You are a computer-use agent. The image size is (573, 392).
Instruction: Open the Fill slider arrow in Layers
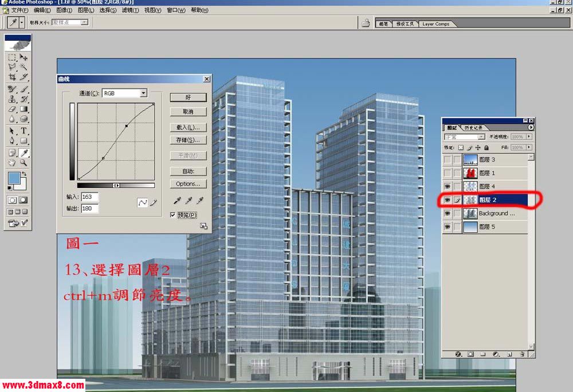click(529, 147)
